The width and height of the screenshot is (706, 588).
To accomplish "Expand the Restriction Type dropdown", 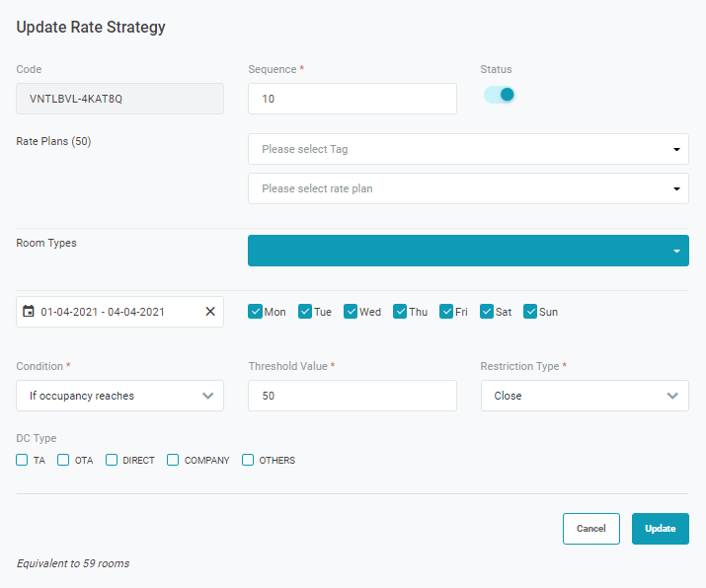I will click(x=585, y=396).
